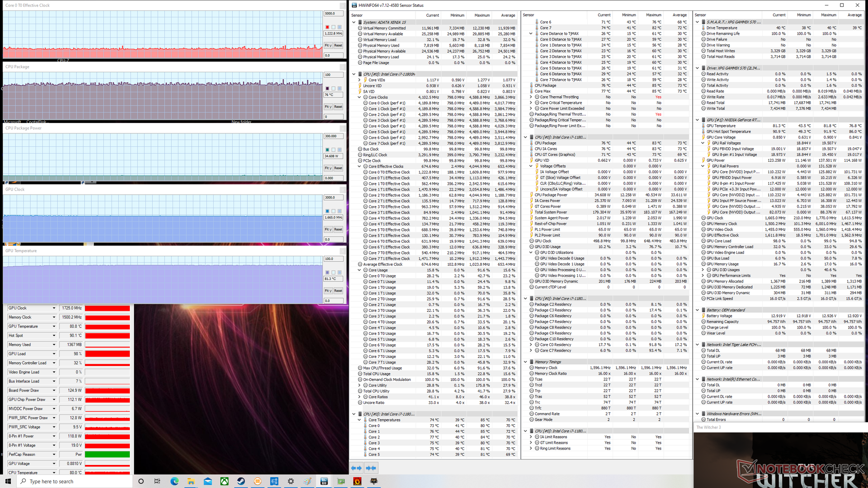Viewport: 868px width, 488px height.
Task: Open Task View on the taskbar
Action: pos(157,481)
